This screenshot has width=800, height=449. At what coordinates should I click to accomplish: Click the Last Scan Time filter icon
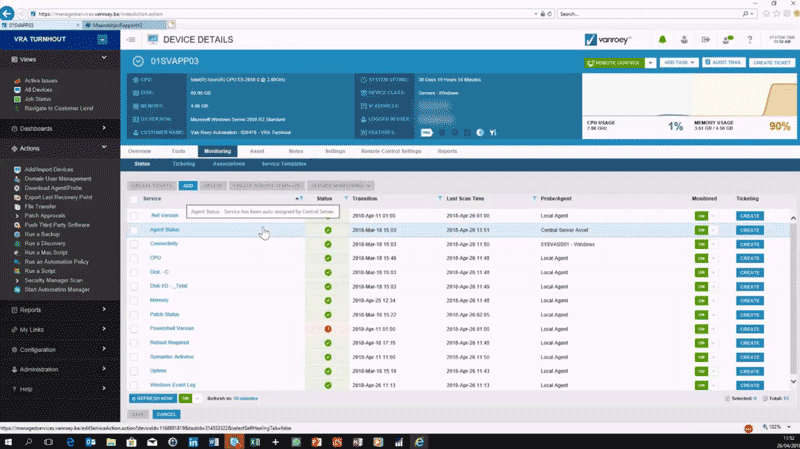534,198
